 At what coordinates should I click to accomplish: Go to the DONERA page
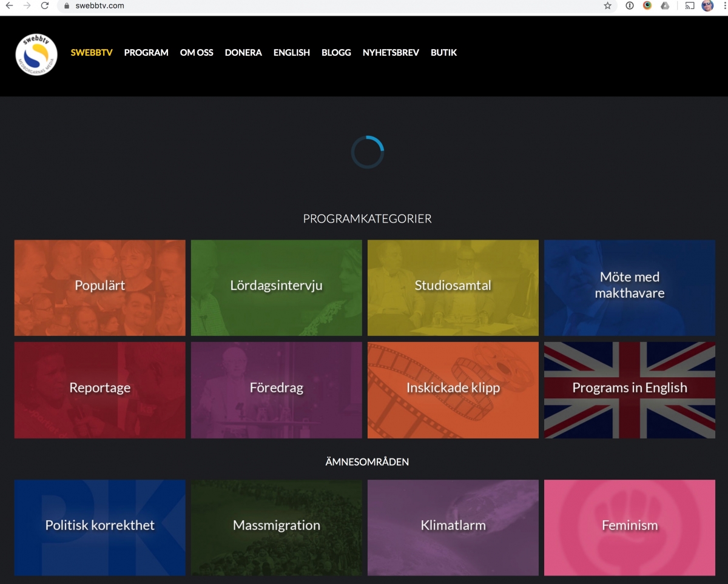pos(243,53)
